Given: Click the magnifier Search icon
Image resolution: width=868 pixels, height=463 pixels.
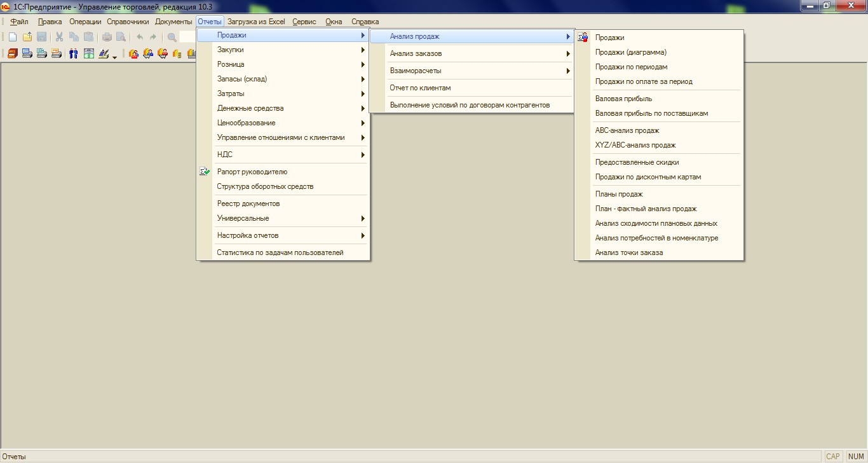Looking at the screenshot, I should pos(172,37).
